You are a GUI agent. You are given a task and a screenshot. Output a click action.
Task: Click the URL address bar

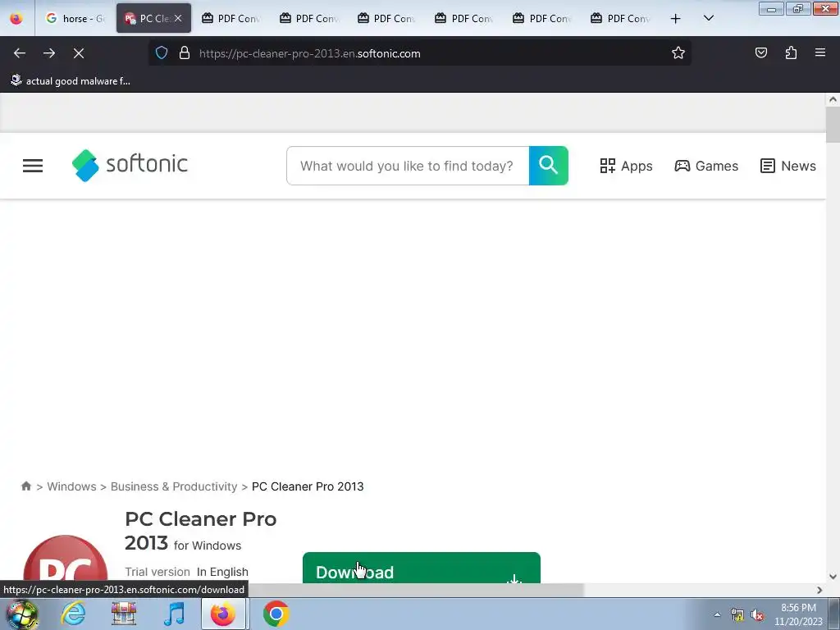point(419,53)
